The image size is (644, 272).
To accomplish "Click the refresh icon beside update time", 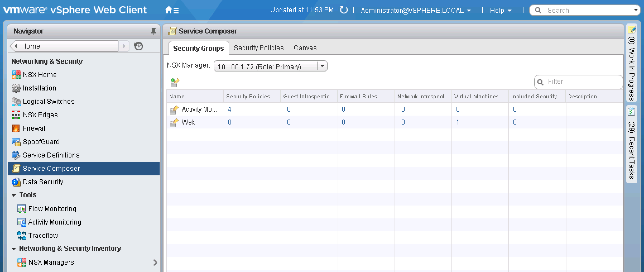I will (344, 10).
